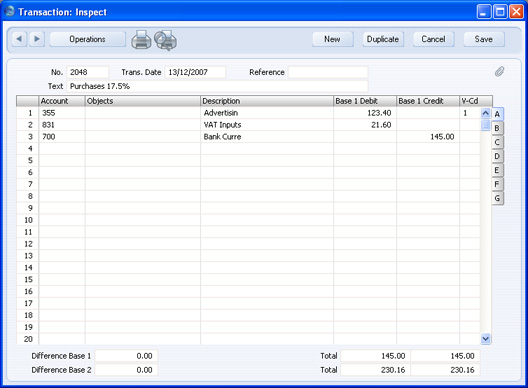
Task: Click the Duplicate button
Action: (x=383, y=39)
